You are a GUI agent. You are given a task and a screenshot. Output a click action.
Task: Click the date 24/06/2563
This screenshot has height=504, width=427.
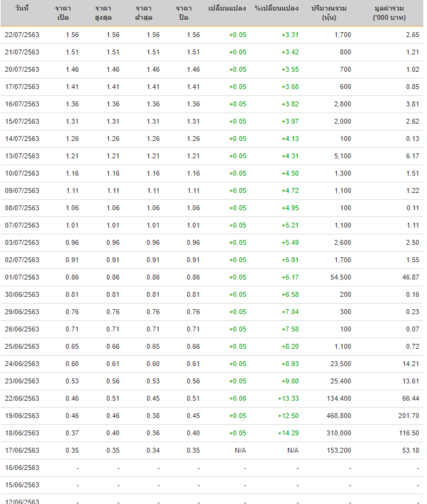(22, 364)
